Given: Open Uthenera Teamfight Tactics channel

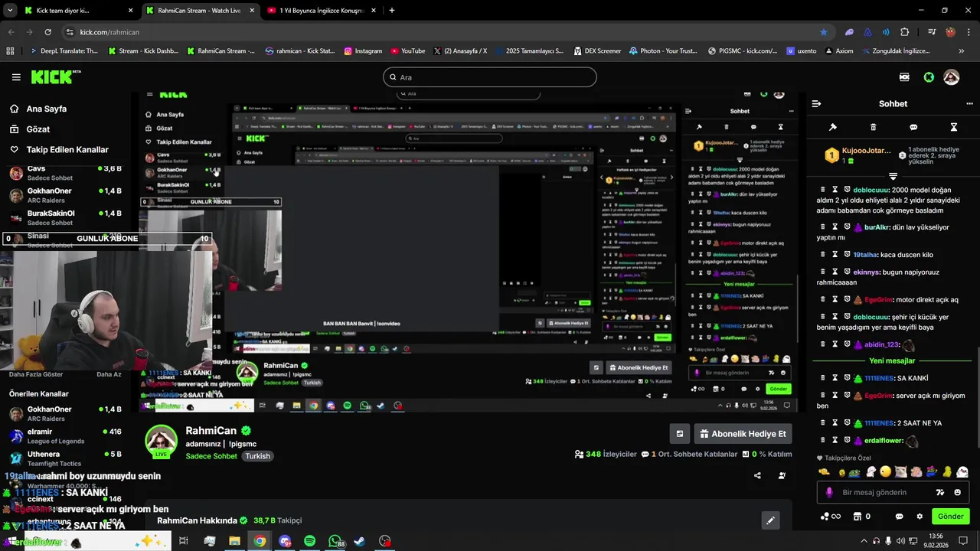Looking at the screenshot, I should 65,458.
